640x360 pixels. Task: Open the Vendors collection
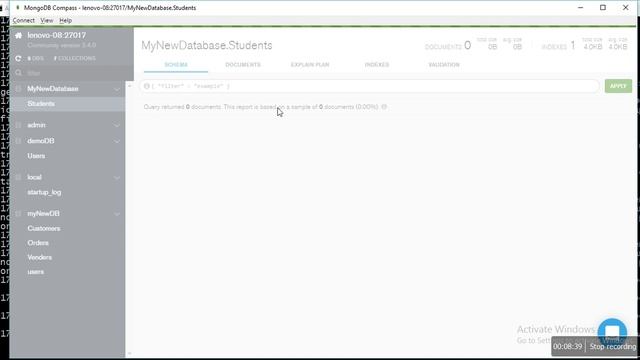pyautogui.click(x=40, y=258)
